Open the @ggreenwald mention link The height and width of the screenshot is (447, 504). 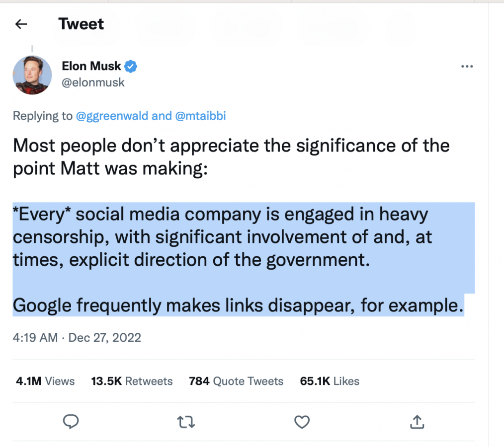coord(112,116)
